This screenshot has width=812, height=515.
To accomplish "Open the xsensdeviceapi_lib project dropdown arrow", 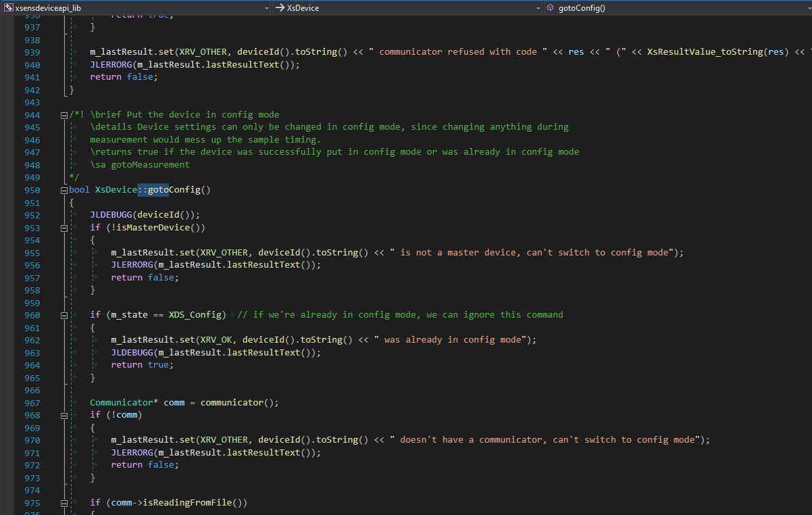I will point(268,8).
